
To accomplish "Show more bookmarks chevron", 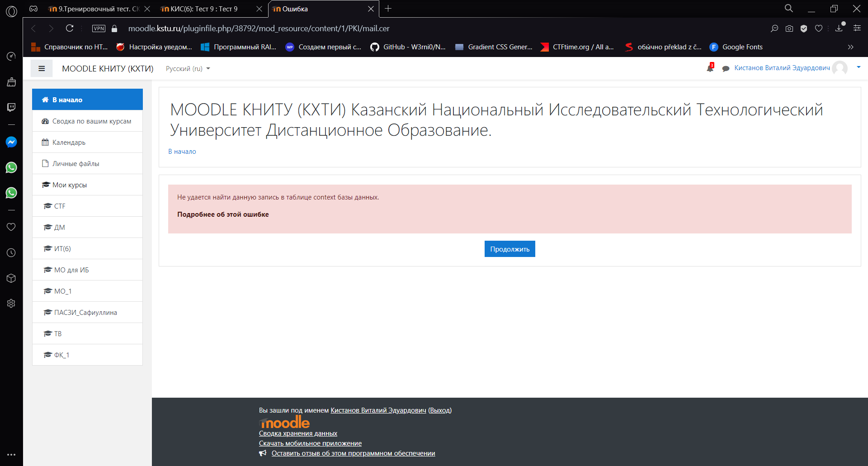I will tap(851, 47).
